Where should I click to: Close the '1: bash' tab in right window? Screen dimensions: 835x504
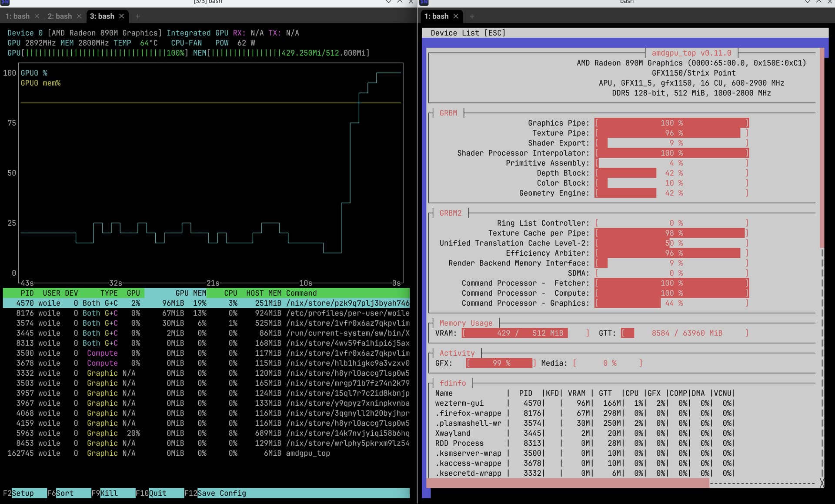coord(456,16)
